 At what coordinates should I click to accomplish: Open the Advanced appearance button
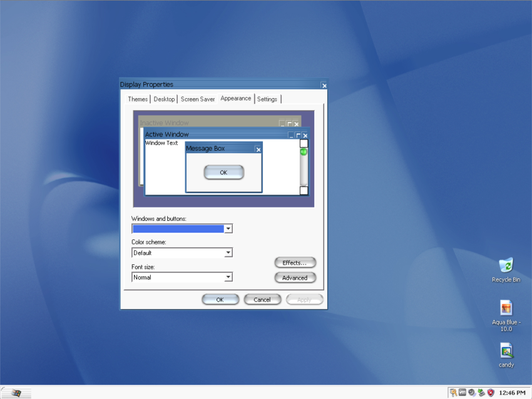pyautogui.click(x=295, y=278)
